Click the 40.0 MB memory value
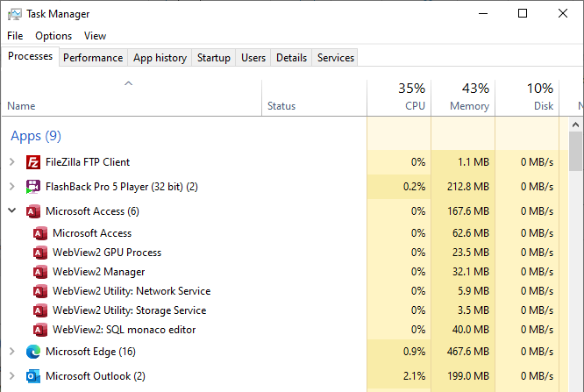Image resolution: width=584 pixels, height=392 pixels. tap(470, 330)
